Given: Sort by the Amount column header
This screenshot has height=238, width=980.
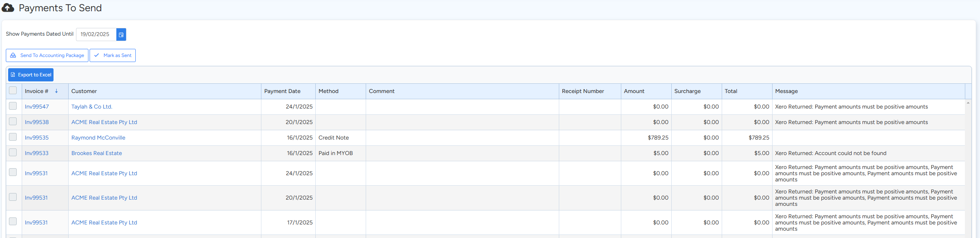Looking at the screenshot, I should click(634, 91).
